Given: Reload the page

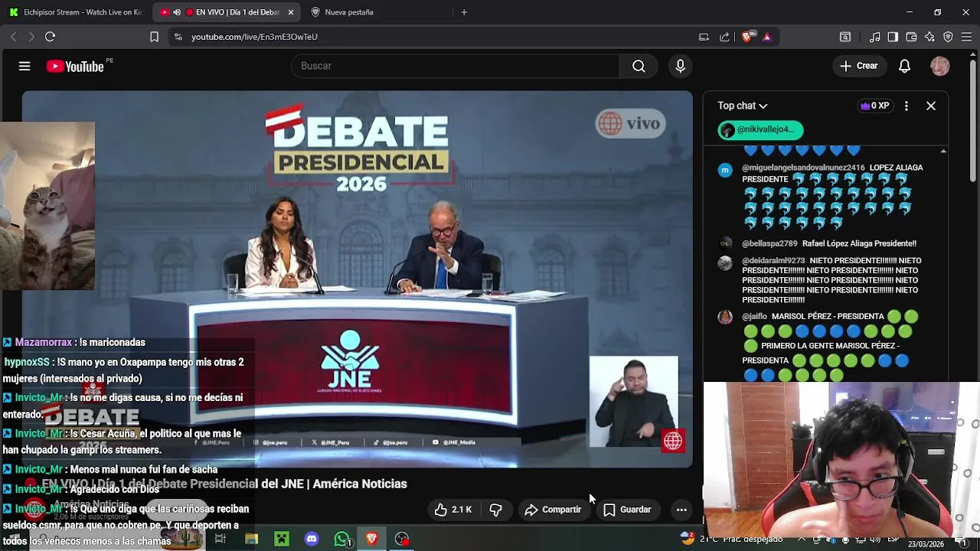Looking at the screenshot, I should pos(50,37).
